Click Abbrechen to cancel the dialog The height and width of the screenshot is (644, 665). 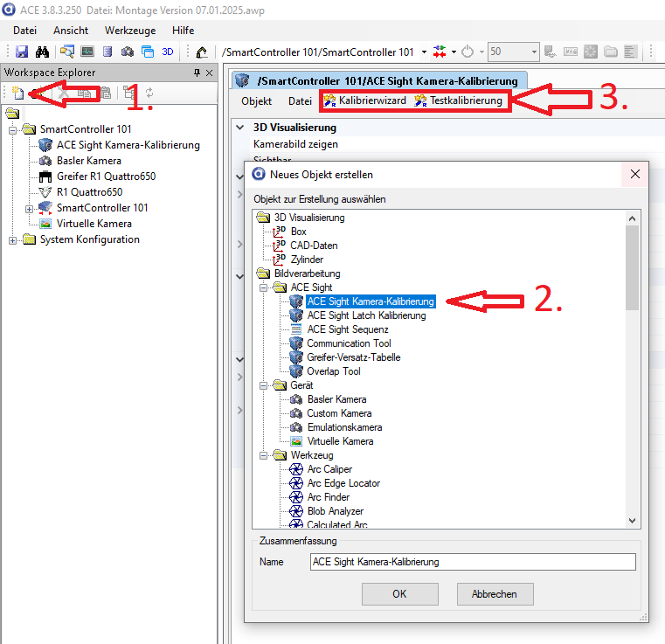click(495, 594)
